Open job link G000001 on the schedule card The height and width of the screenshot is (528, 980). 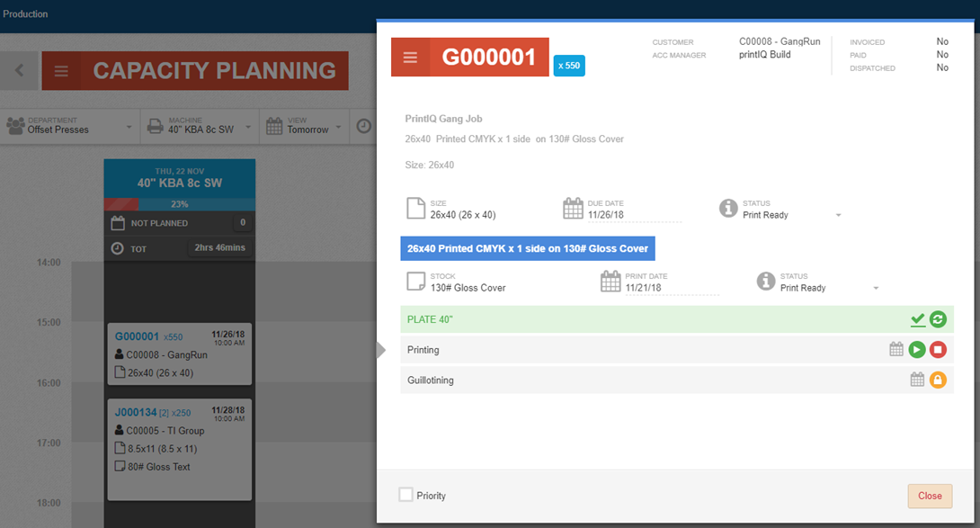point(137,336)
